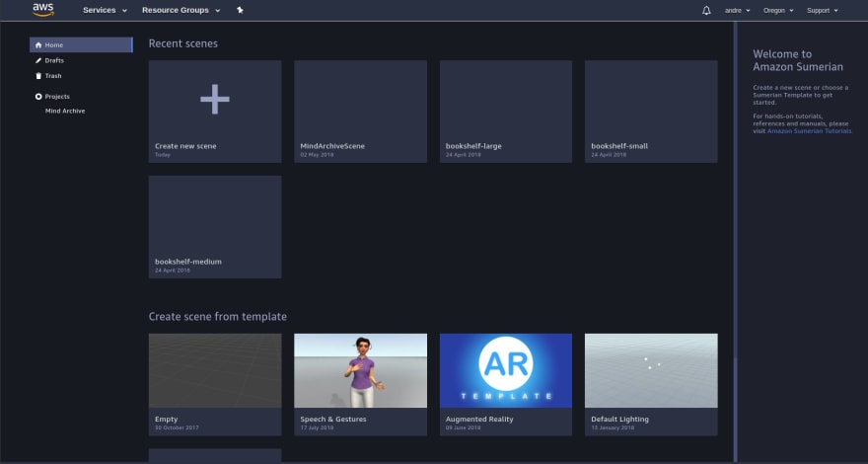Open the notifications bell

[706, 10]
